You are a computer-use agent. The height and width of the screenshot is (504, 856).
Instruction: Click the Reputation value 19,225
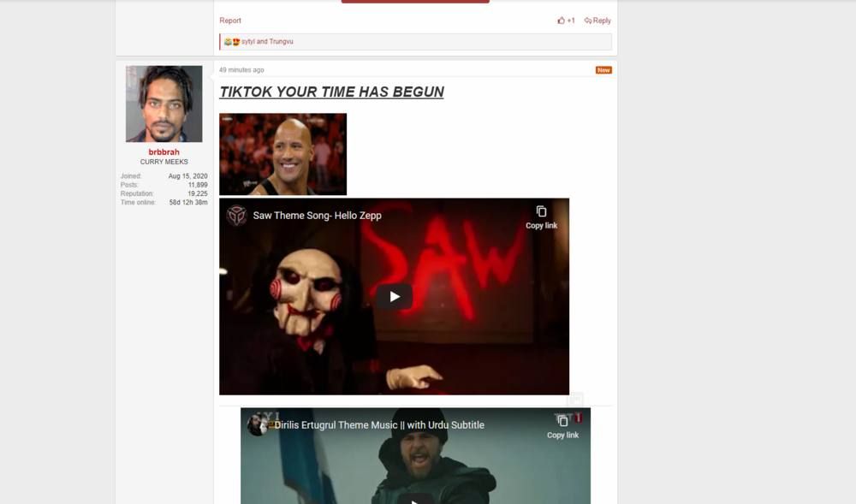point(198,193)
